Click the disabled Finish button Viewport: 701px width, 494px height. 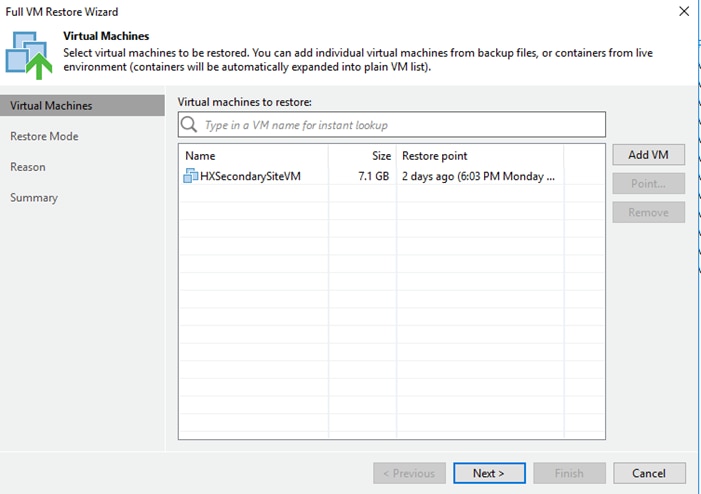click(x=569, y=473)
